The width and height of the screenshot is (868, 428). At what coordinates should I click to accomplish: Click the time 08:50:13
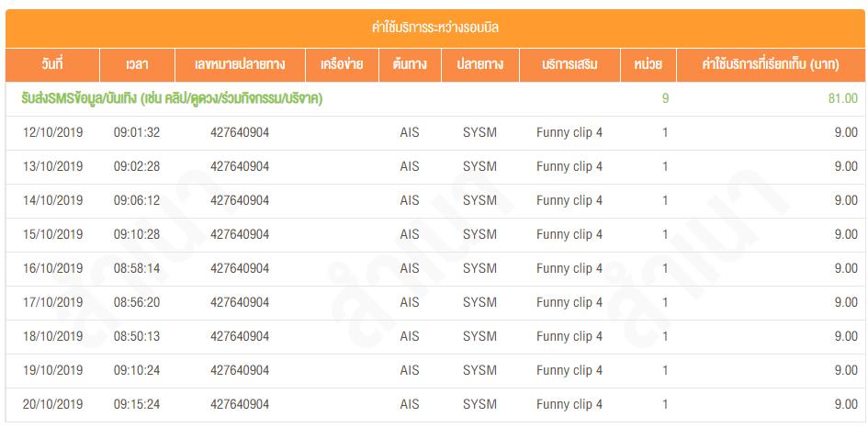tap(137, 337)
